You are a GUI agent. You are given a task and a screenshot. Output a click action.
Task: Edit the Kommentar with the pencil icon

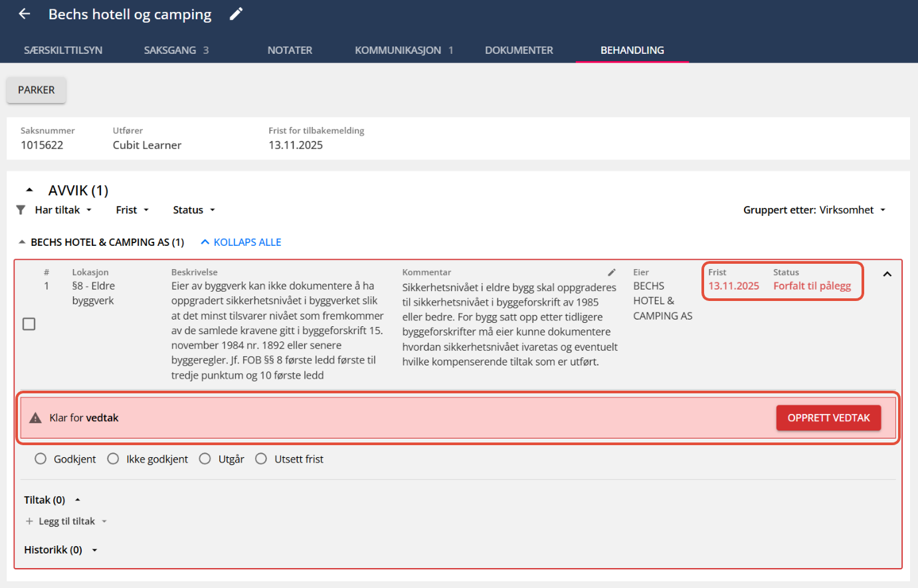[x=612, y=272]
